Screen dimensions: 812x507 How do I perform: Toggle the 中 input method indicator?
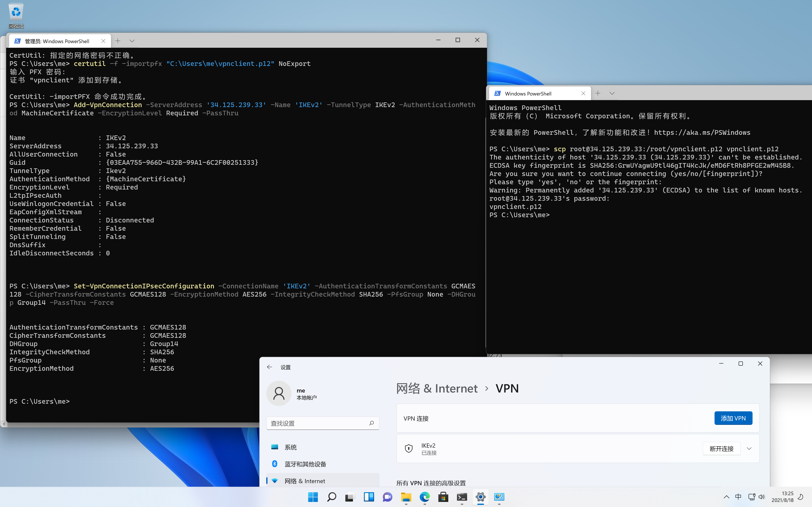pos(738,497)
